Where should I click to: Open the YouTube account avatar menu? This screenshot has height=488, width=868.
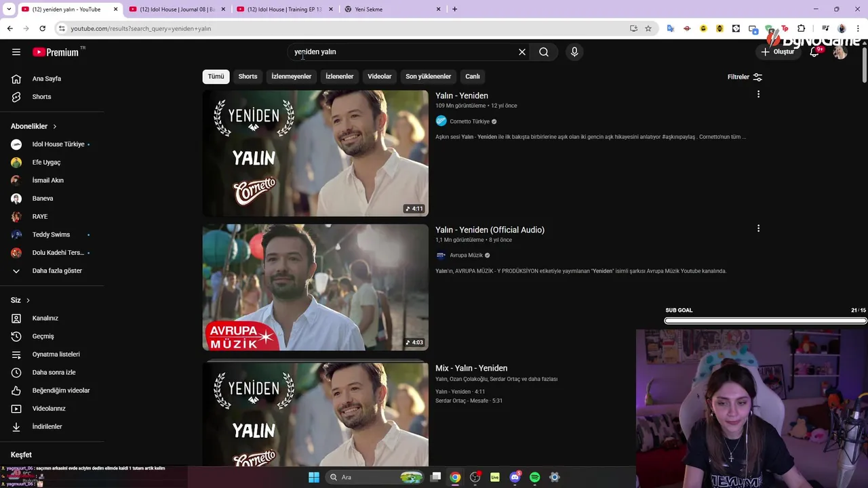click(840, 52)
